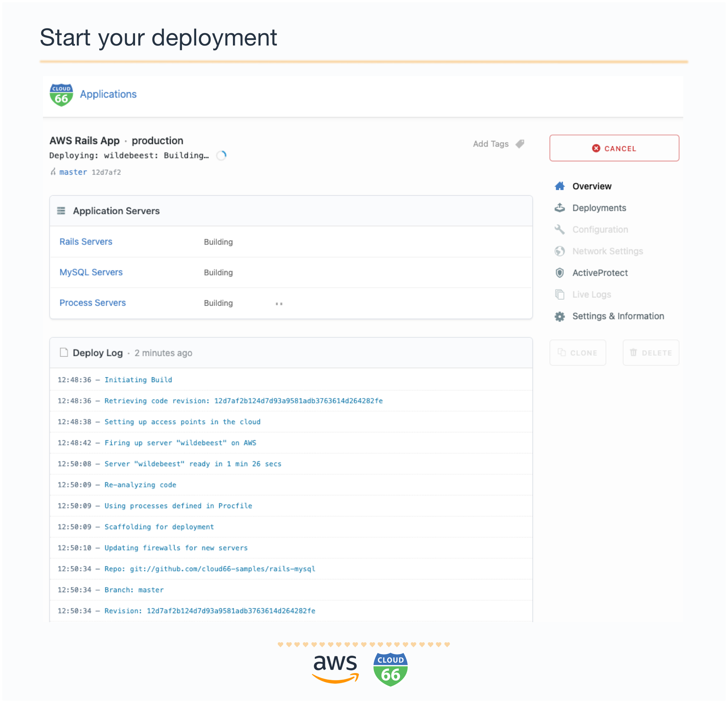Open Live Logs
Viewport: 728px width, 703px height.
[591, 294]
